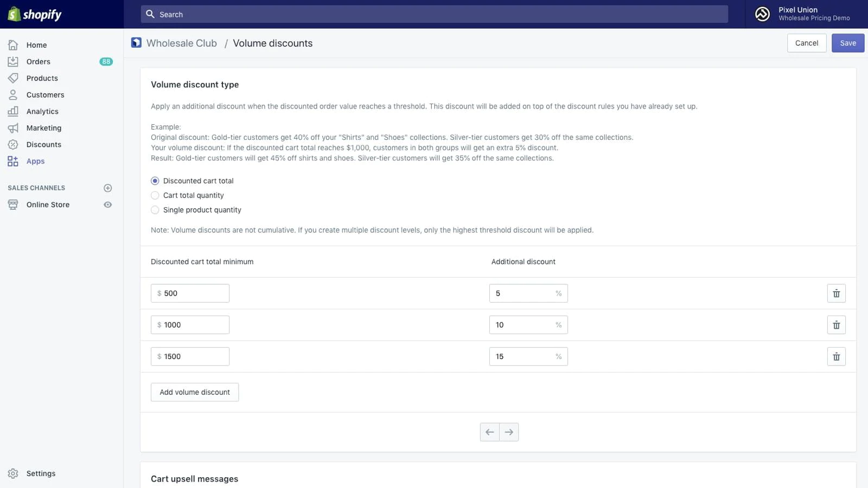Open the Orders menu item
This screenshot has width=868, height=488.
coord(39,62)
